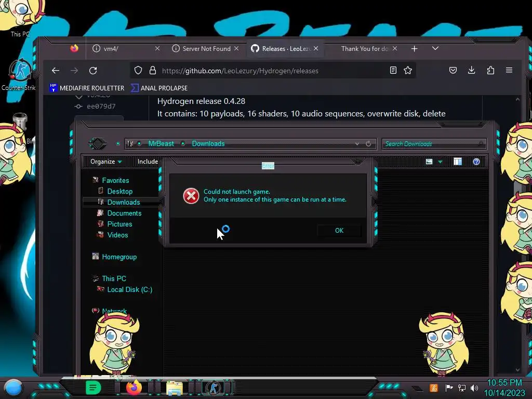Close the Server Not Found tab
Screen dimensions: 532x399
pos(236,48)
